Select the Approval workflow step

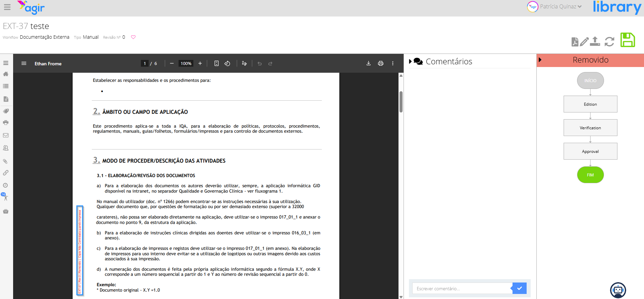pyautogui.click(x=591, y=151)
